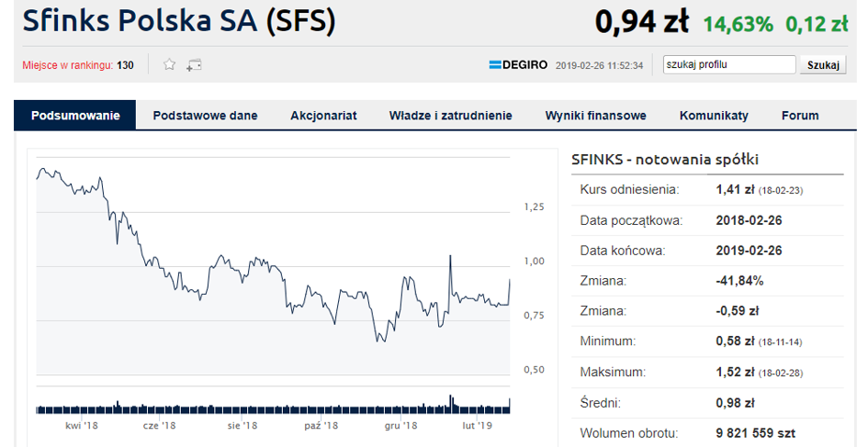868x447 pixels.
Task: Click the 0,75 price axis label
Action: click(x=535, y=316)
